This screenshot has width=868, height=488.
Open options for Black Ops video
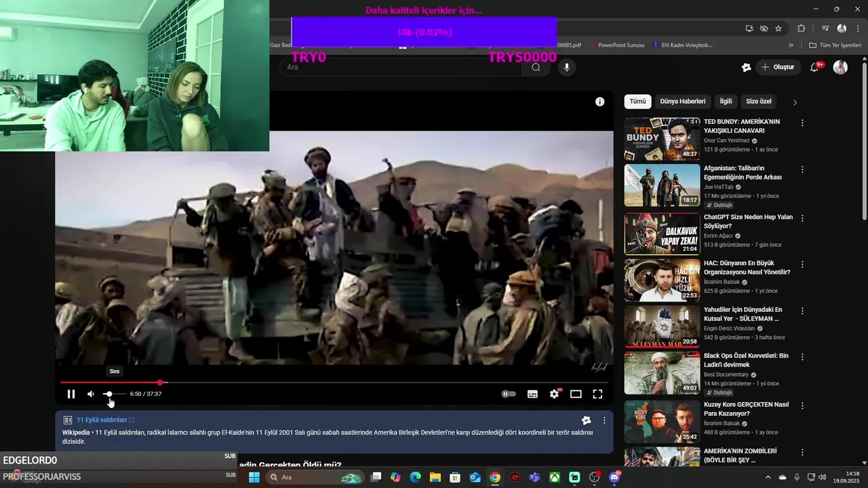coord(802,357)
